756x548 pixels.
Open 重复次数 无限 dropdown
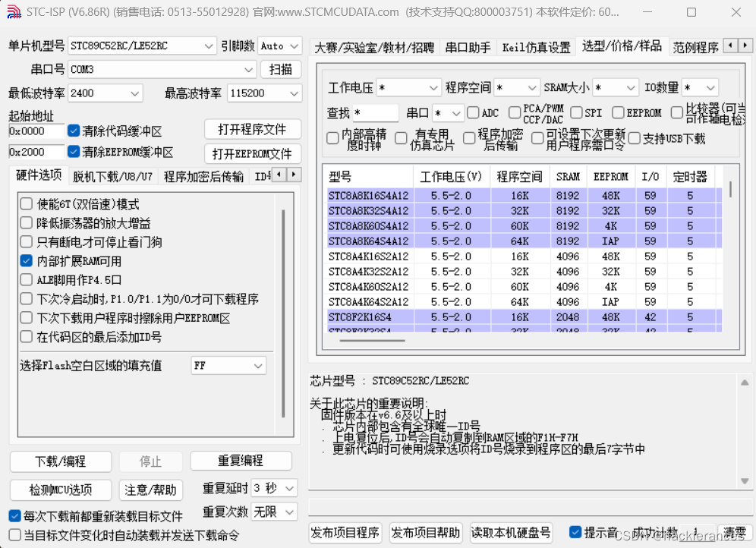(x=274, y=512)
